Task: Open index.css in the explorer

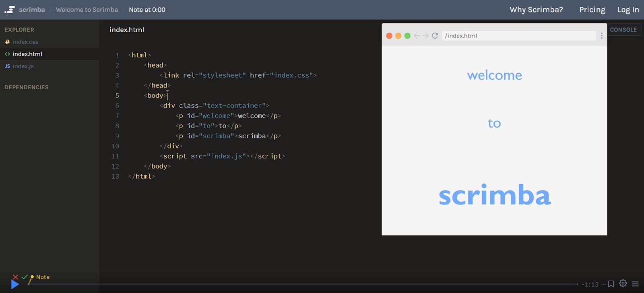Action: (50, 42)
